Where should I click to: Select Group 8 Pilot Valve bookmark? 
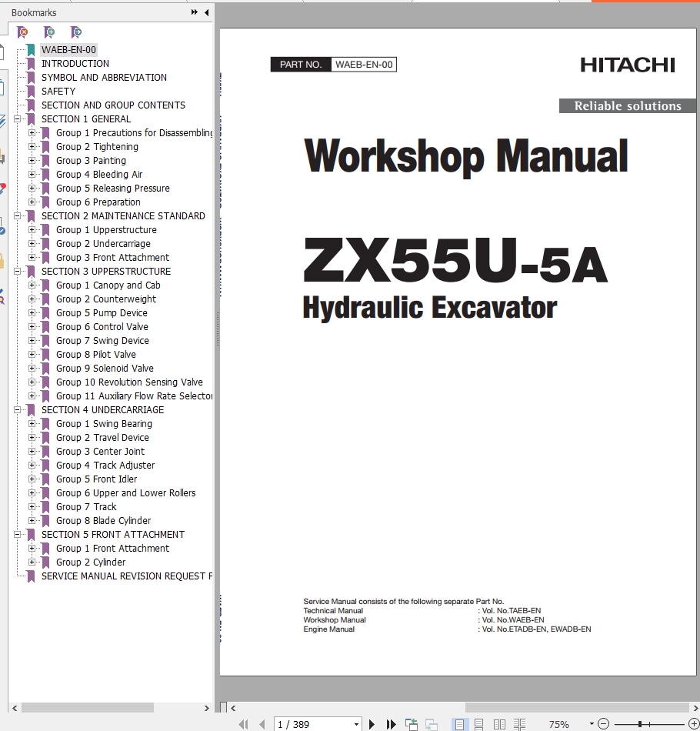96,354
